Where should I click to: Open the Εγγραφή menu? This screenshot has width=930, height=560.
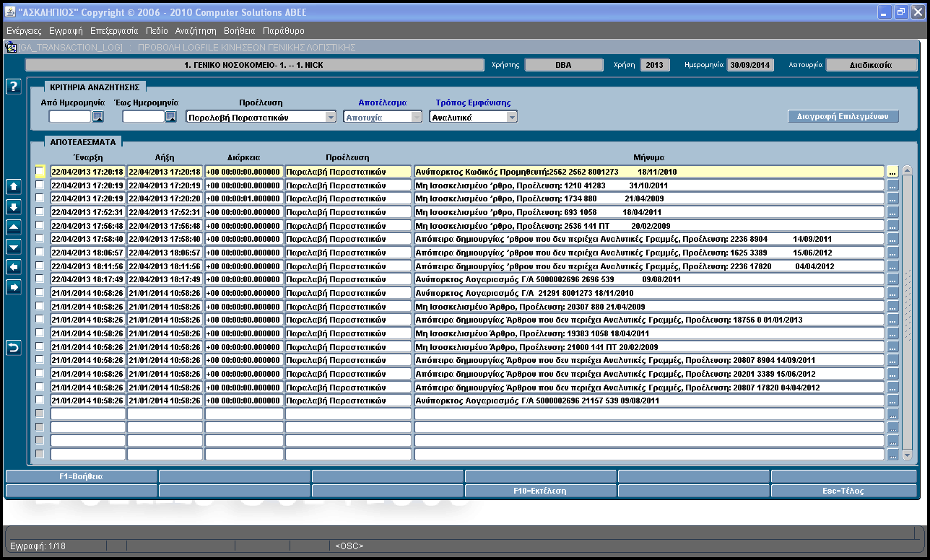[x=66, y=31]
